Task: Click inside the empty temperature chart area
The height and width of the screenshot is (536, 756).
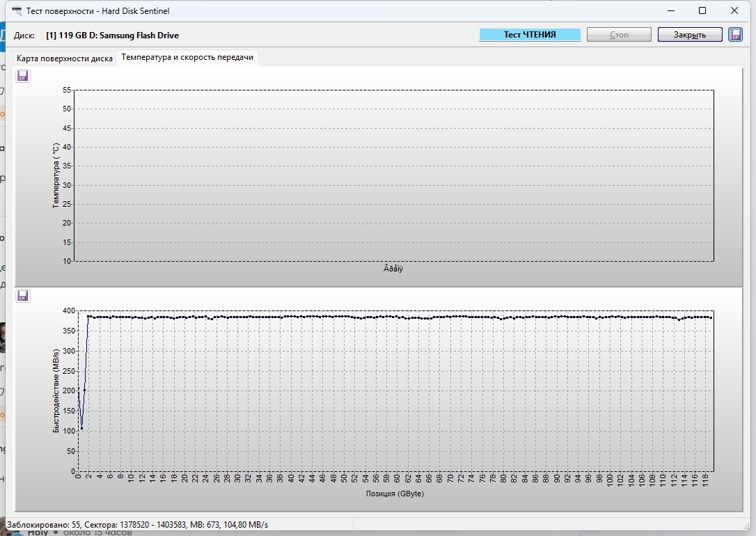Action: pos(393,174)
